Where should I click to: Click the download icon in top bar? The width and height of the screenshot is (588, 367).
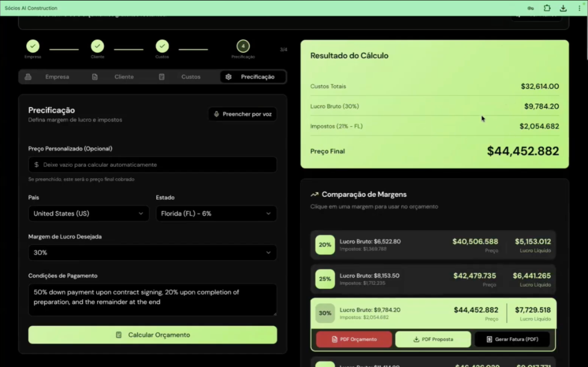click(x=563, y=8)
